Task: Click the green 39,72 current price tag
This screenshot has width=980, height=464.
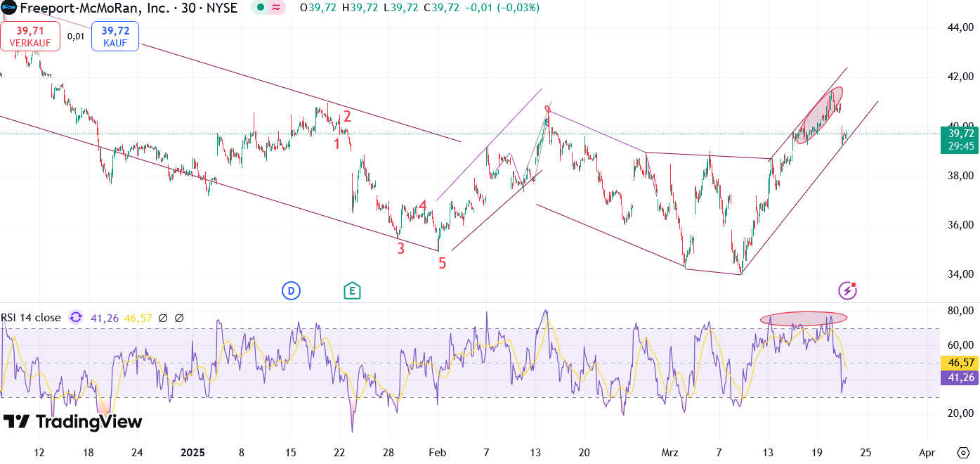Action: coord(960,133)
